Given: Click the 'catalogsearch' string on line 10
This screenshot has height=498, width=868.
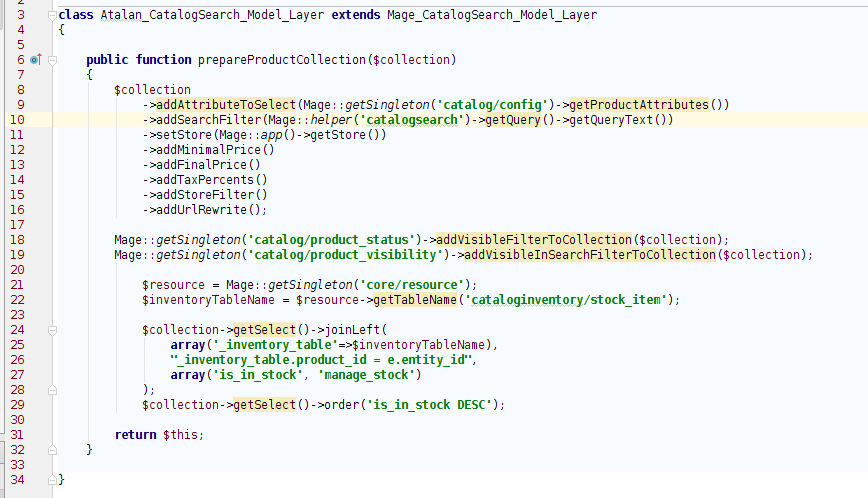Looking at the screenshot, I should pos(411,120).
